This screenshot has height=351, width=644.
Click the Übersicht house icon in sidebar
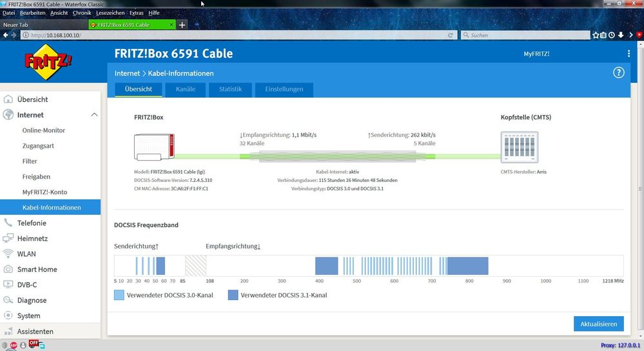pyautogui.click(x=8, y=99)
